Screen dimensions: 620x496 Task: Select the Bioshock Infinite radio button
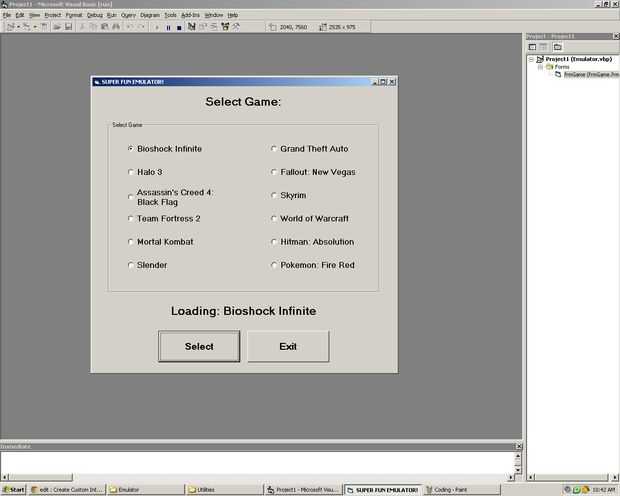[x=130, y=149]
